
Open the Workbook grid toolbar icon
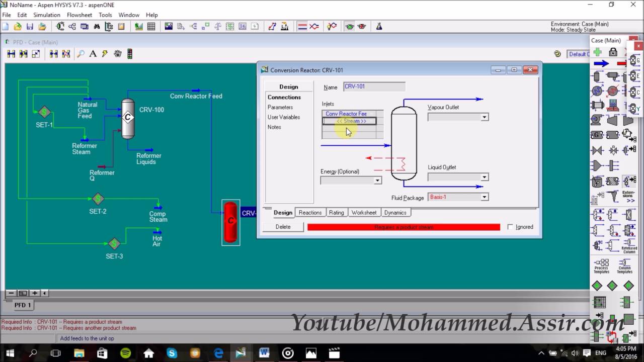[151, 27]
